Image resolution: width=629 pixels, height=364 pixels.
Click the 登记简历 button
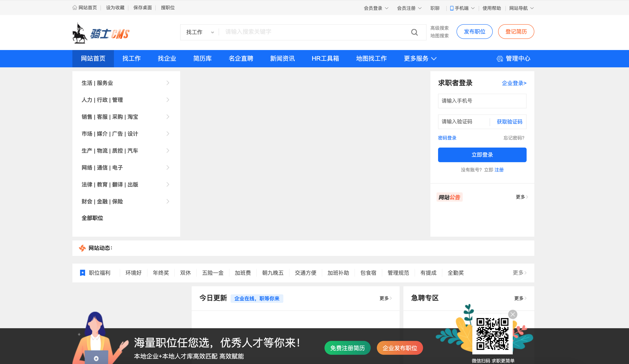coord(516,32)
